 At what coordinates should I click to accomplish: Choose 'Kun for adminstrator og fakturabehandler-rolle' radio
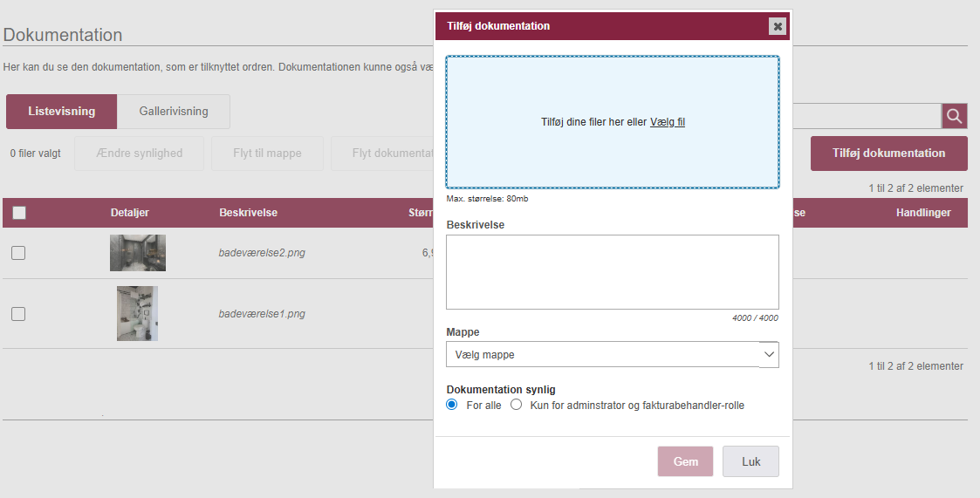tap(517, 406)
